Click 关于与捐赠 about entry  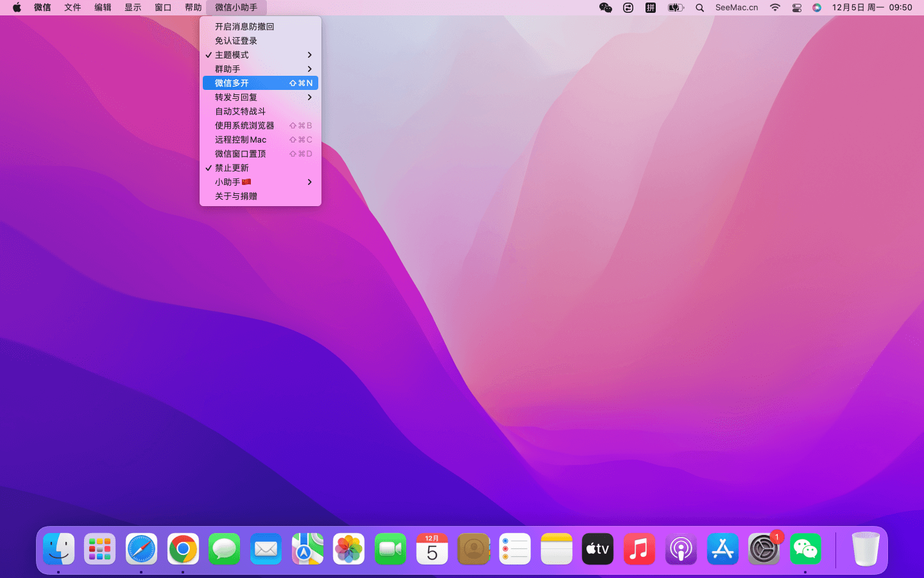[x=235, y=196]
